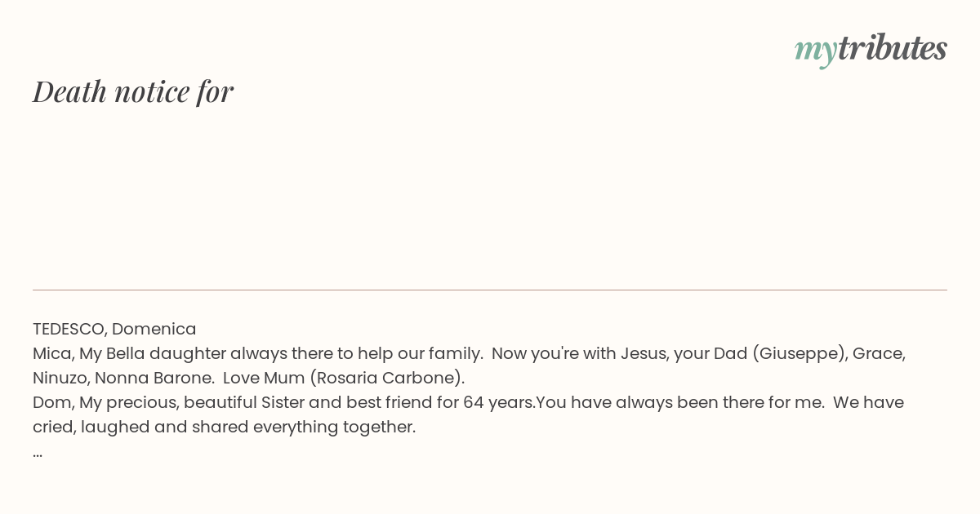
Task: Click the word "Ninuzo" in the notice
Action: point(61,378)
